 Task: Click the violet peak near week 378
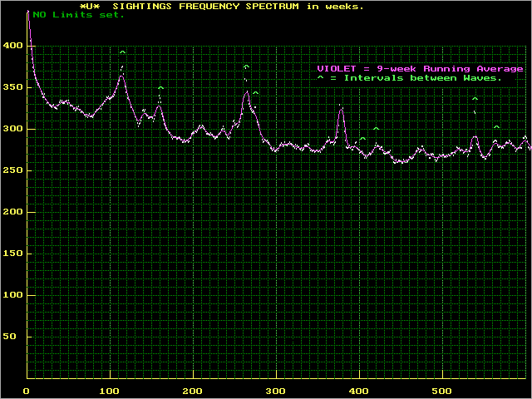pos(340,112)
